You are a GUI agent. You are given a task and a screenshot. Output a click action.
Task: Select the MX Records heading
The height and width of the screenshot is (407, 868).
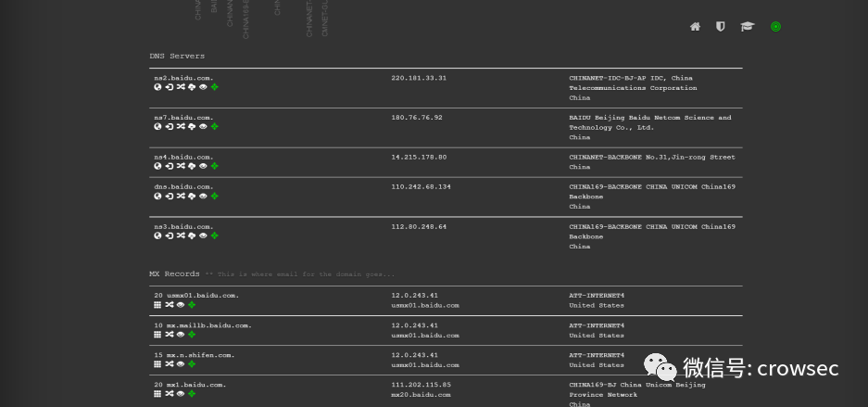point(174,274)
